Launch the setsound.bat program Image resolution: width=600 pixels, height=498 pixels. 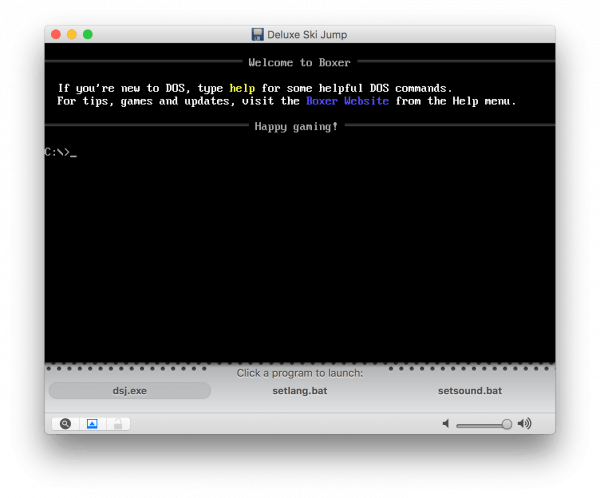470,391
